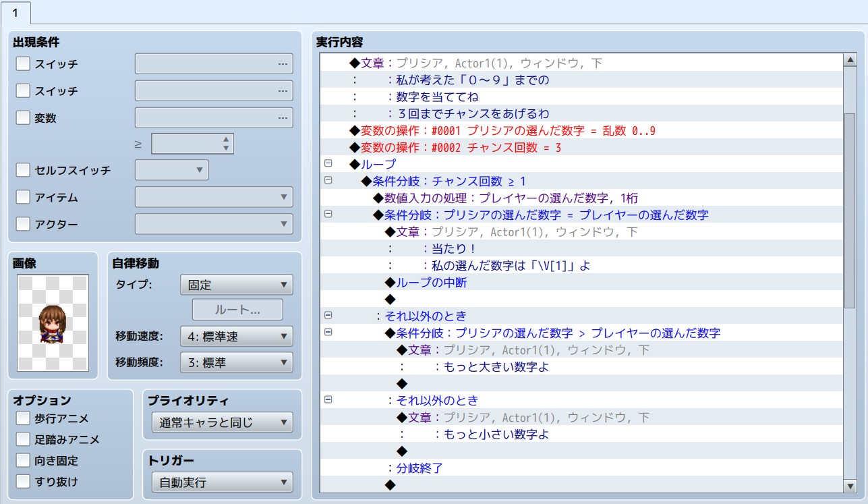Collapse the ループ block expander
868x504 pixels.
click(328, 163)
